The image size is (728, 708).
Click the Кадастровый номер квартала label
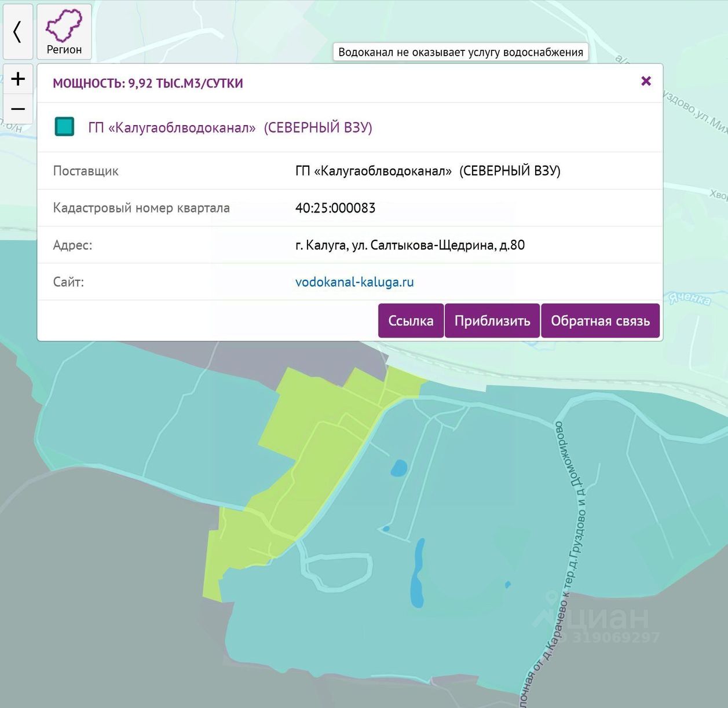(141, 208)
